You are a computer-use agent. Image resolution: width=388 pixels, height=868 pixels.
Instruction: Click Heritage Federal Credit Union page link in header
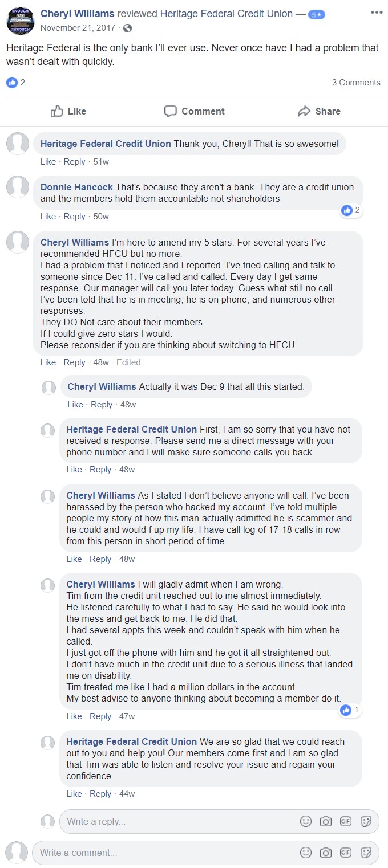[227, 13]
